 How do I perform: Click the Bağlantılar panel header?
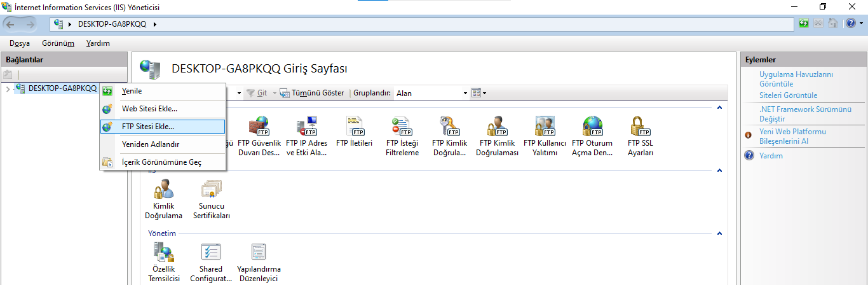tap(64, 59)
